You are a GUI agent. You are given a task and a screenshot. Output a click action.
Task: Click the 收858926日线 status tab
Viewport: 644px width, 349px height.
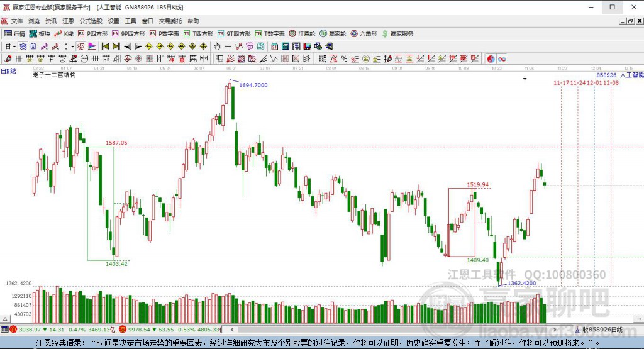(599, 330)
